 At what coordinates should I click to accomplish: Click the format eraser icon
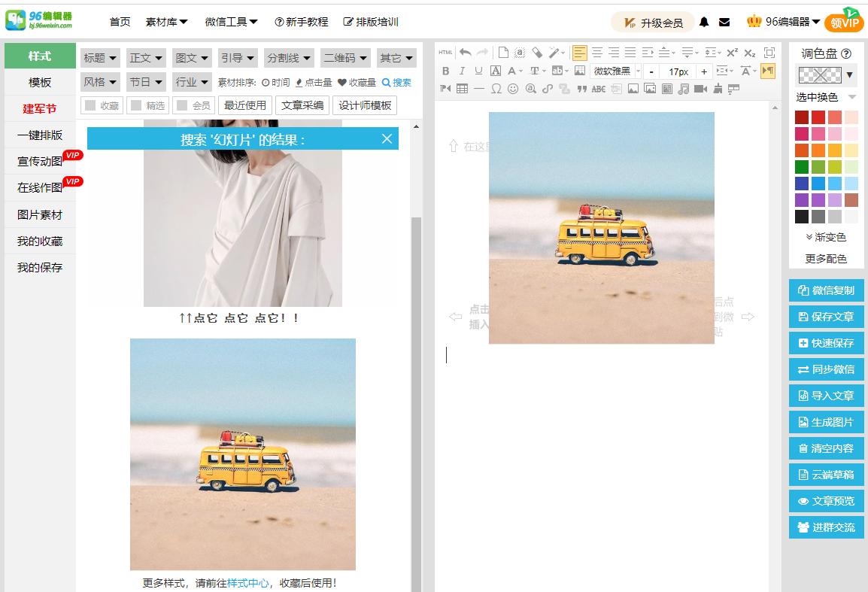[536, 52]
